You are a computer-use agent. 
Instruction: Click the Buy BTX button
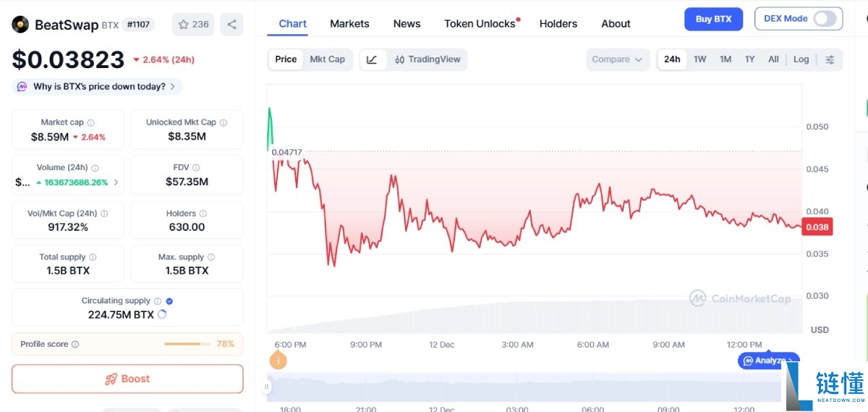click(713, 19)
